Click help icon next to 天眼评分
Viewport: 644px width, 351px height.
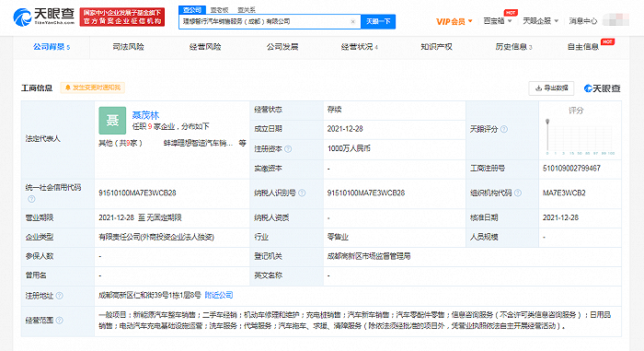coord(504,129)
